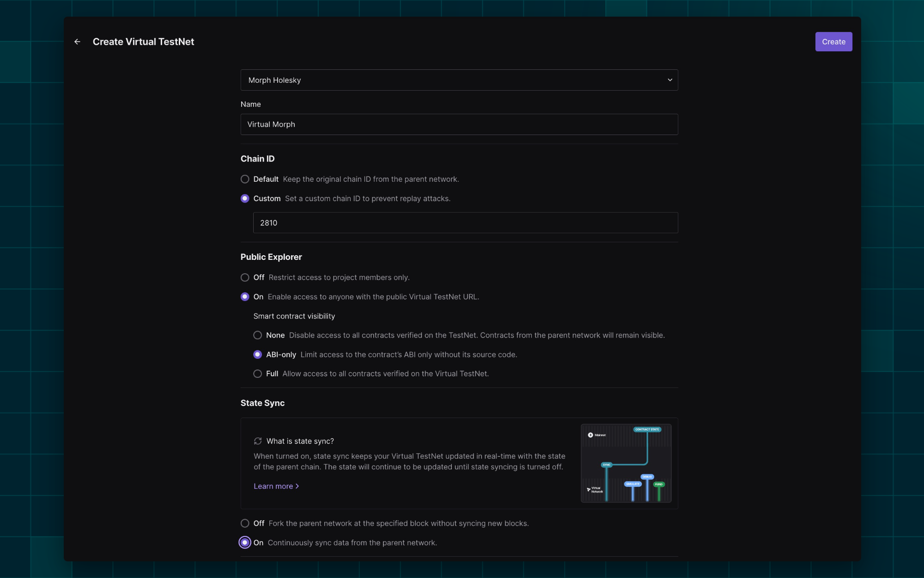Click the back arrow beside Create Virtual TestNet
The width and height of the screenshot is (924, 578).
coord(77,42)
